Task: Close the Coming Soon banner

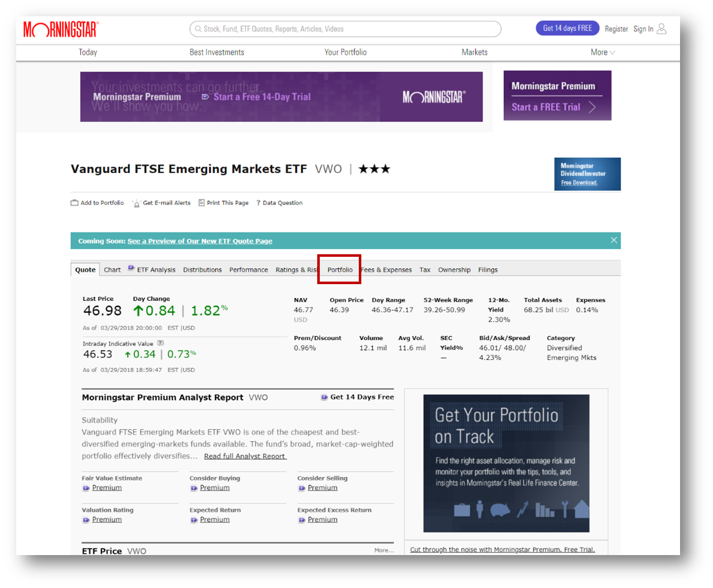Action: [614, 240]
